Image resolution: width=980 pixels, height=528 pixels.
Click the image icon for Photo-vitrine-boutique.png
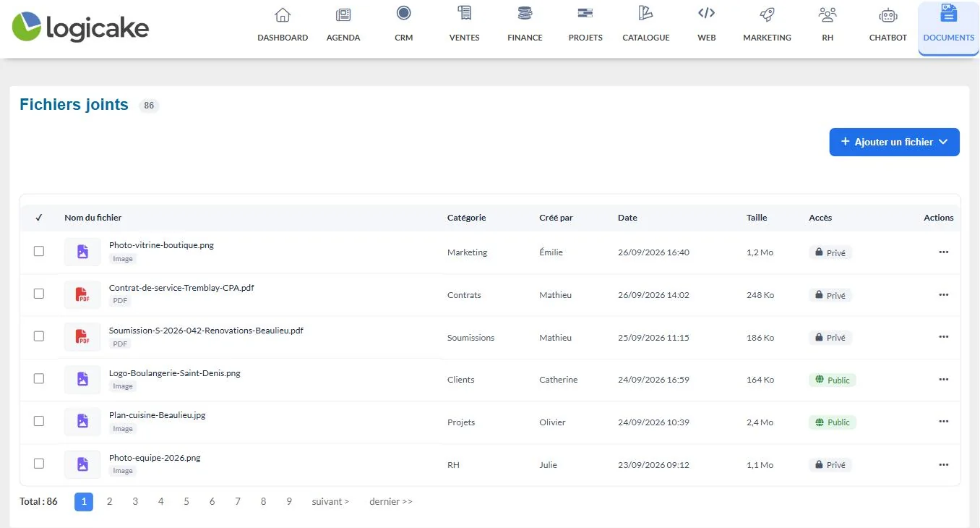tap(82, 252)
